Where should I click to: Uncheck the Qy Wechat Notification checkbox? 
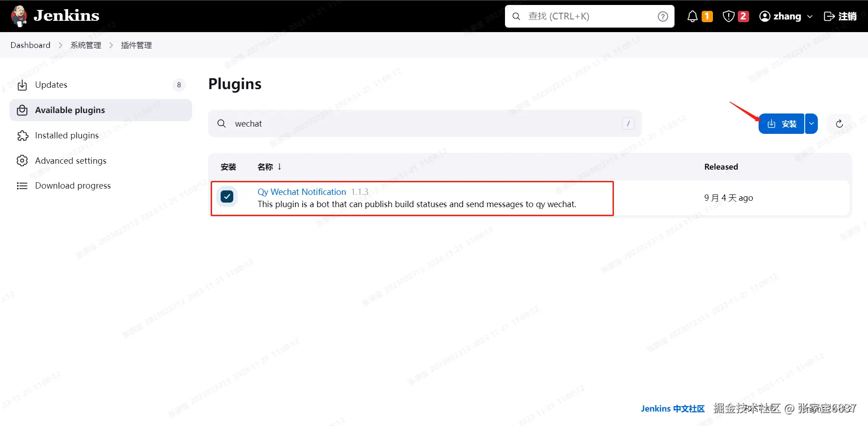click(x=227, y=197)
